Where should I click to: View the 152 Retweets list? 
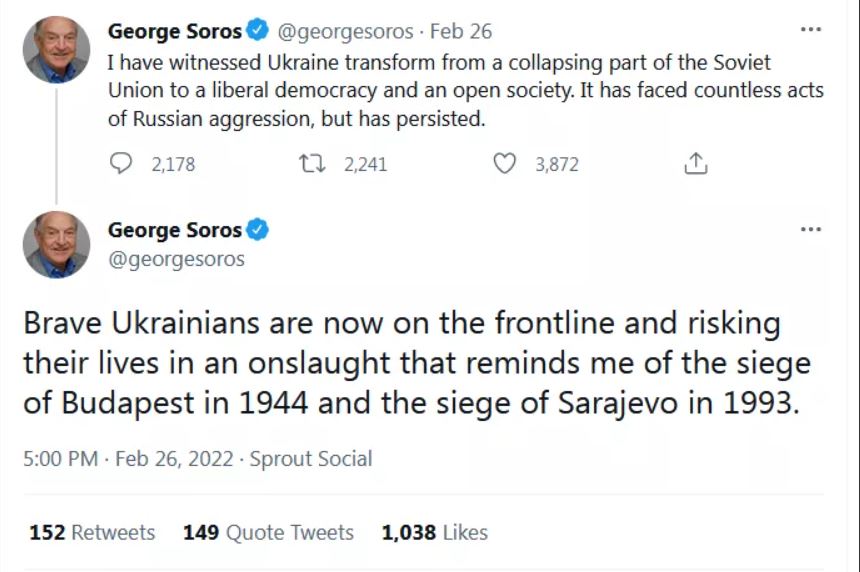click(92, 532)
